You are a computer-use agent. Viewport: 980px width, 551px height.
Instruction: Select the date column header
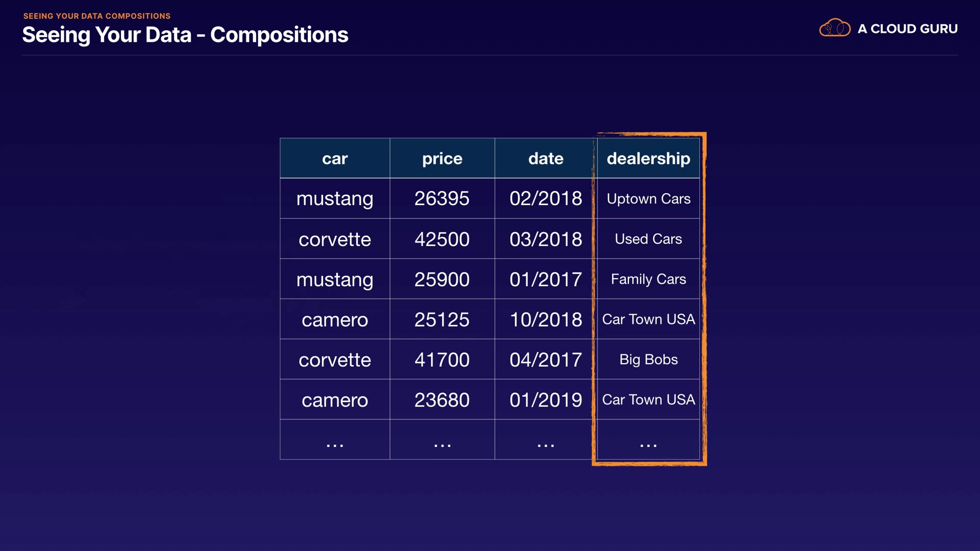tap(545, 159)
